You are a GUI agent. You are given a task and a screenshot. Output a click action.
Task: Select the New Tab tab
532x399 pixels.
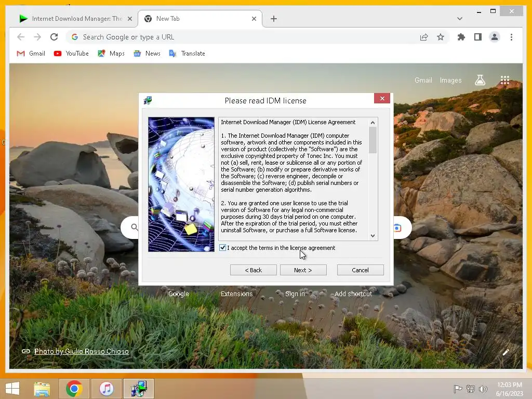pos(199,19)
